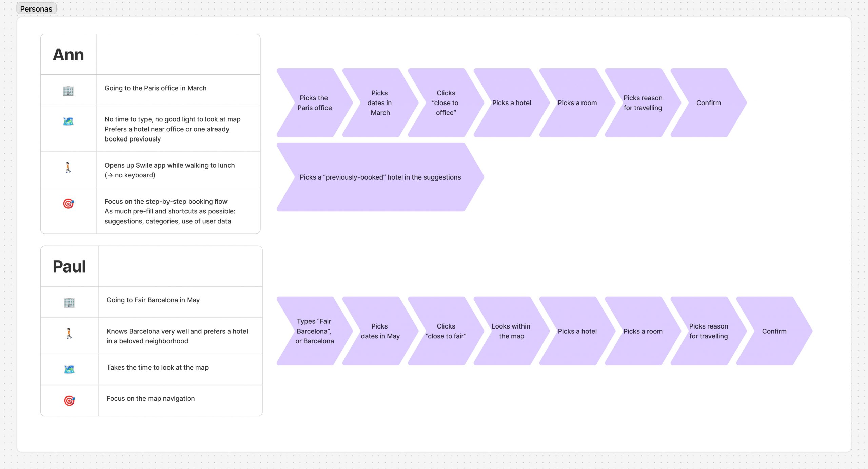The height and width of the screenshot is (469, 868).
Task: Click the "Clicks close to office" step
Action: pyautogui.click(x=446, y=103)
